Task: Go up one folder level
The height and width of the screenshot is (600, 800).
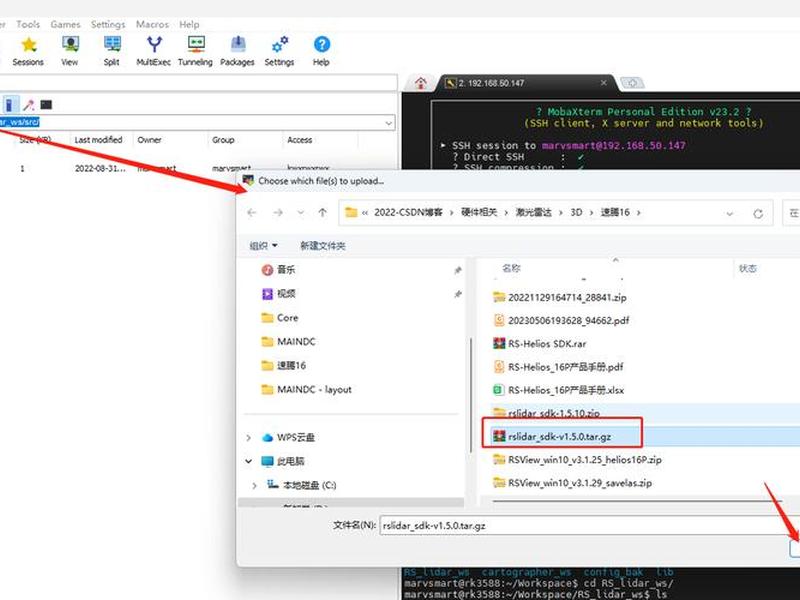Action: tap(322, 213)
